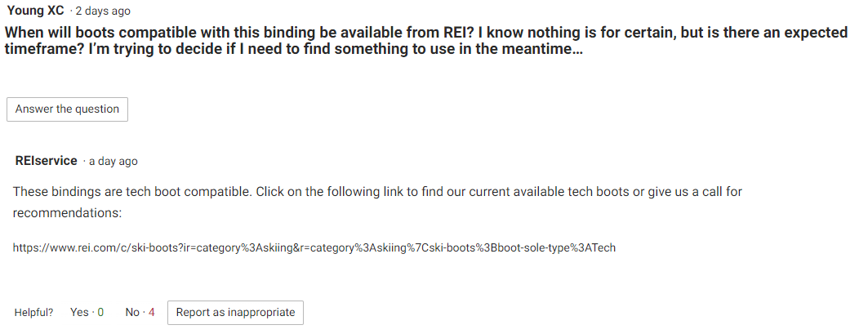The image size is (868, 334).
Task: Click the Yes vote count showing 0
Action: (x=100, y=313)
